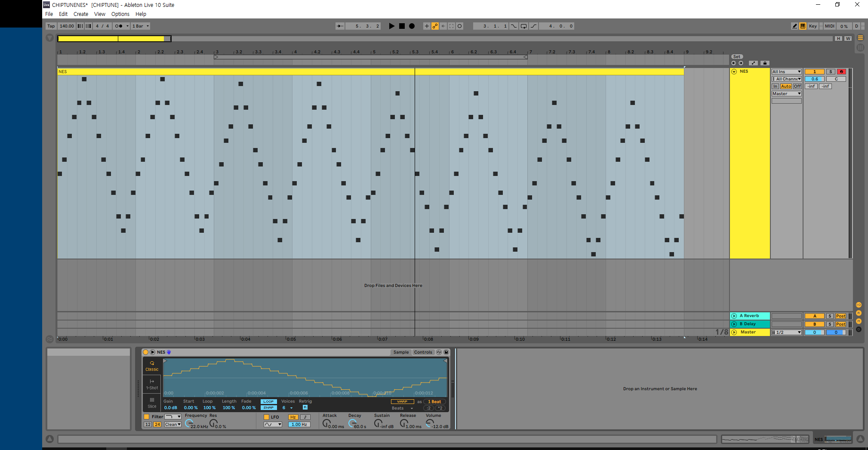Click the Key map mode button
The height and width of the screenshot is (450, 868).
[x=813, y=26]
